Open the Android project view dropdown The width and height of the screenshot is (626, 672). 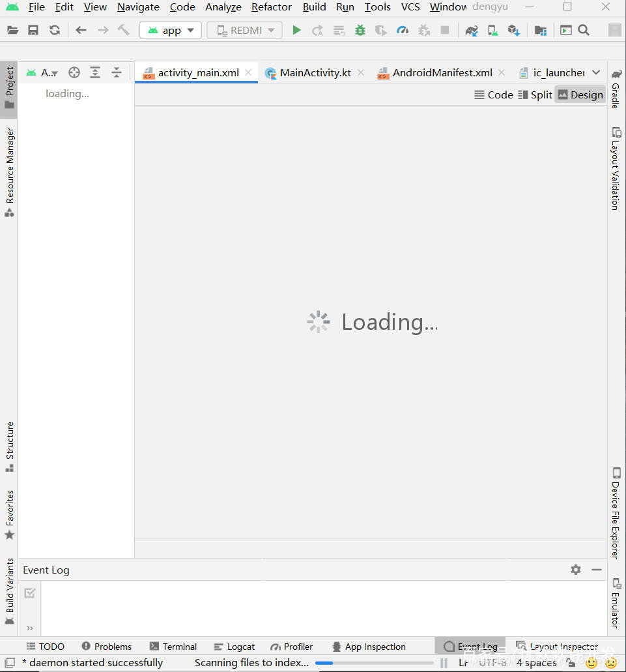click(x=42, y=72)
